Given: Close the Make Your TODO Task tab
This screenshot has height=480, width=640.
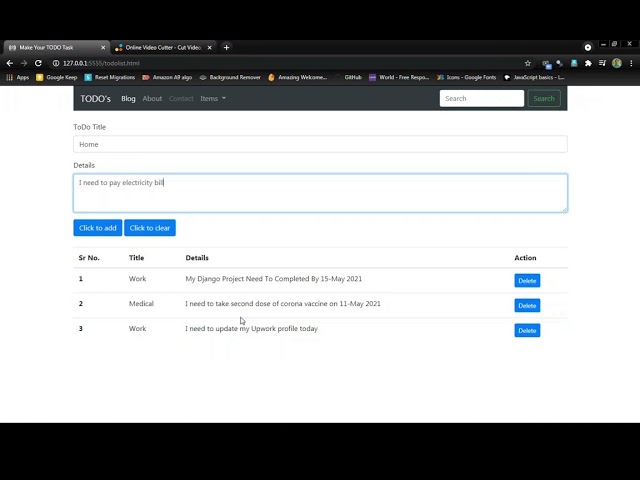Looking at the screenshot, I should click(103, 48).
